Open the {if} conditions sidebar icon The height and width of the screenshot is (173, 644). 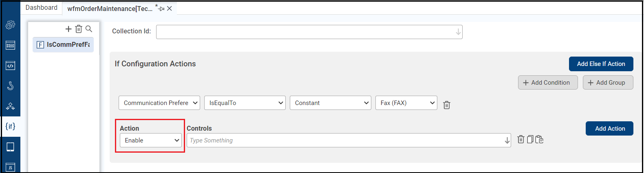[10, 126]
